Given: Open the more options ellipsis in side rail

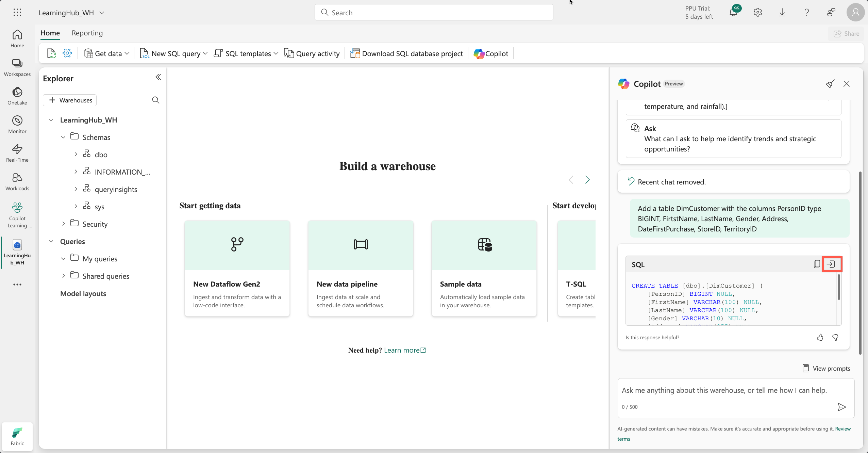Looking at the screenshot, I should coord(17,285).
